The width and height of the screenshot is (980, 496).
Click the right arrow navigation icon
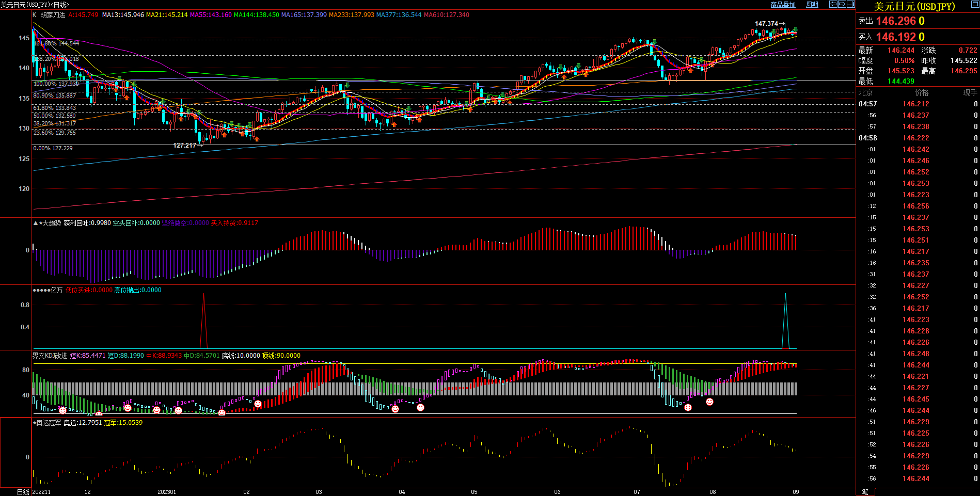842,4
